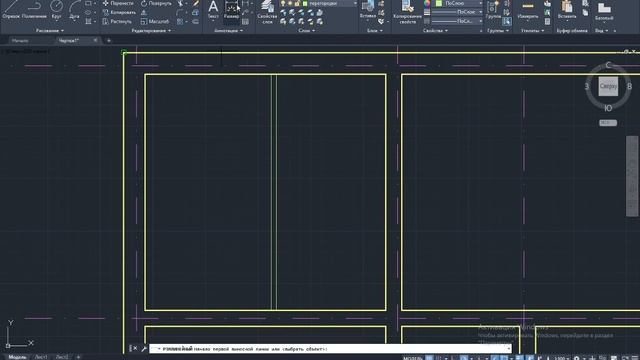Click the МОДЕЛЬ status bar button
Screen dimensions: 640x360
pos(413,358)
